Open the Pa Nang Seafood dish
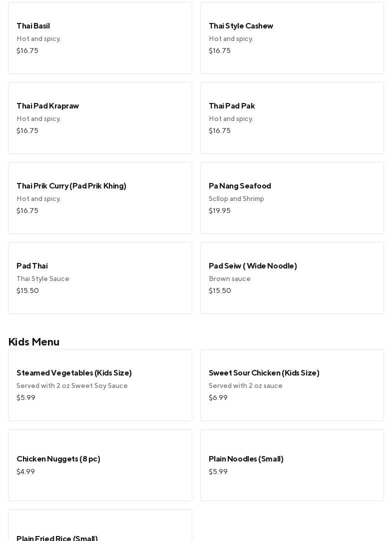The width and height of the screenshot is (392, 541). click(292, 198)
